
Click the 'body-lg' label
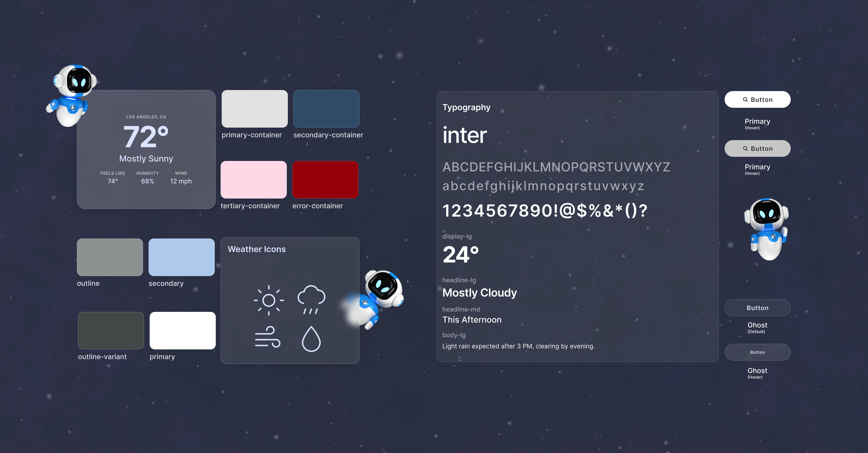point(454,335)
